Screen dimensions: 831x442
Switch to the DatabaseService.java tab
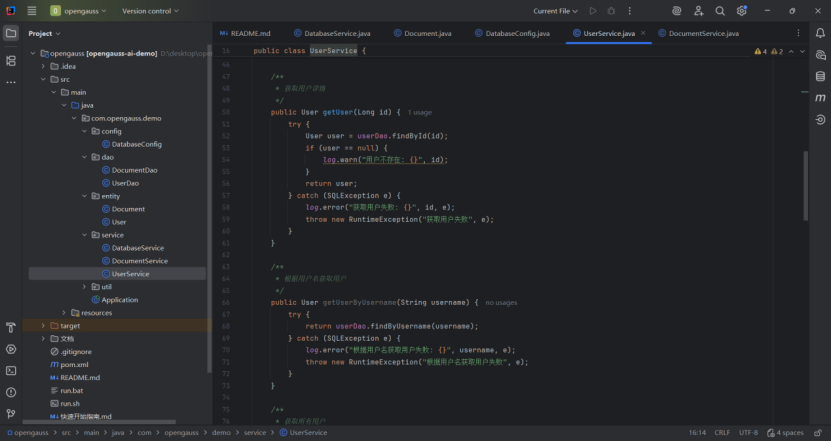pyautogui.click(x=333, y=33)
